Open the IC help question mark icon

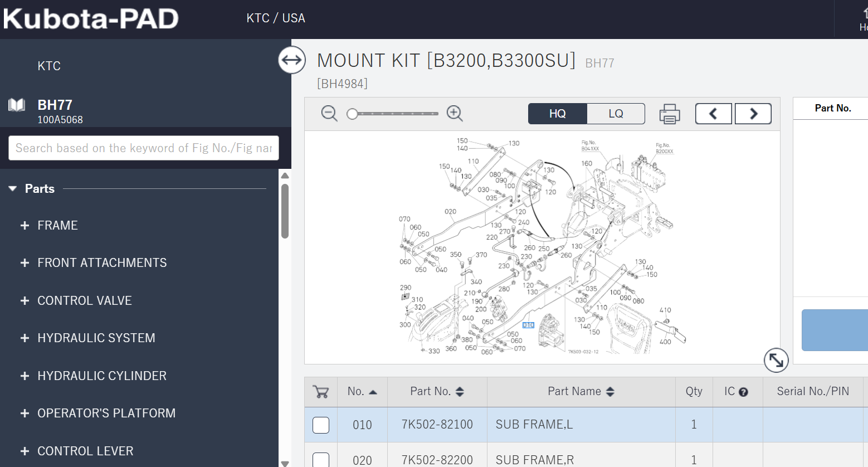(x=743, y=392)
